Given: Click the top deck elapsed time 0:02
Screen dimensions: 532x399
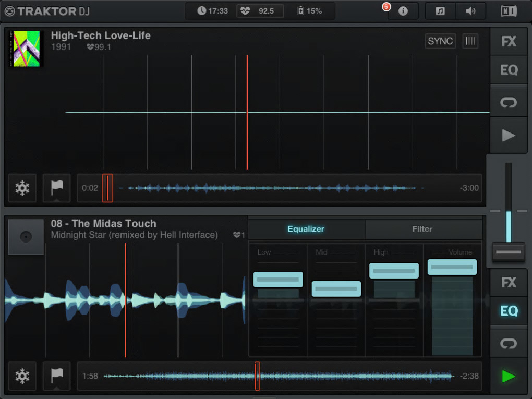Looking at the screenshot, I should pyautogui.click(x=90, y=188).
